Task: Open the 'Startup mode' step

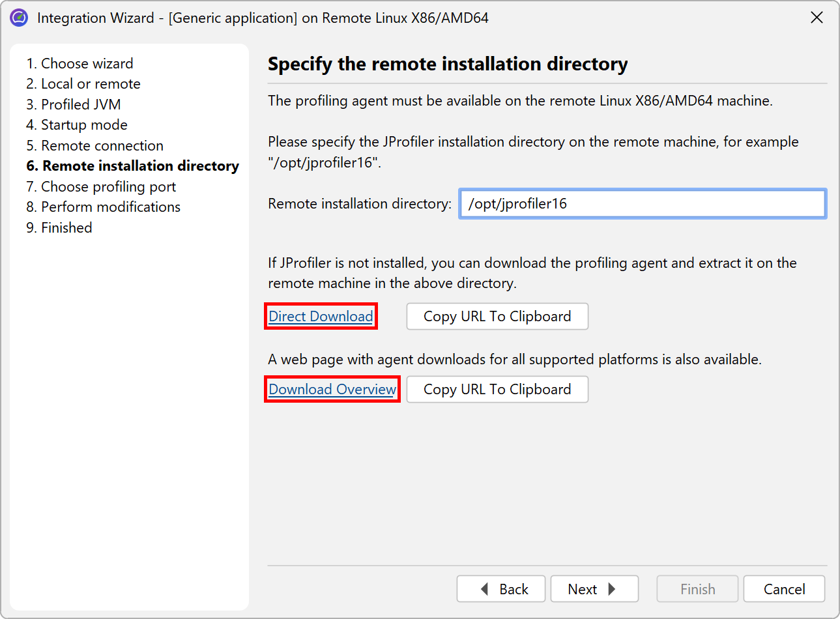Action: pos(77,125)
